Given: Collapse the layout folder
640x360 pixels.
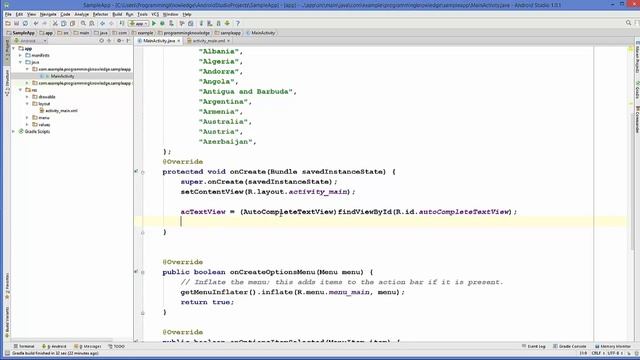Looking at the screenshot, I should 27,104.
